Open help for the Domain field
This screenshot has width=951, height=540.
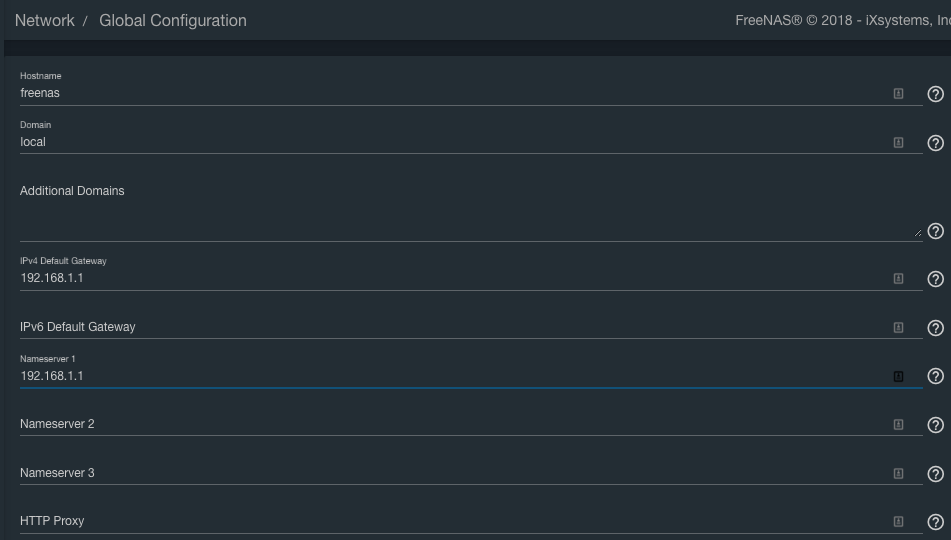point(936,143)
